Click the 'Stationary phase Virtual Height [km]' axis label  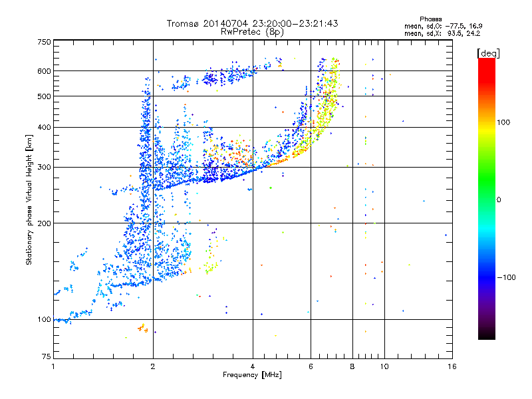29,200
